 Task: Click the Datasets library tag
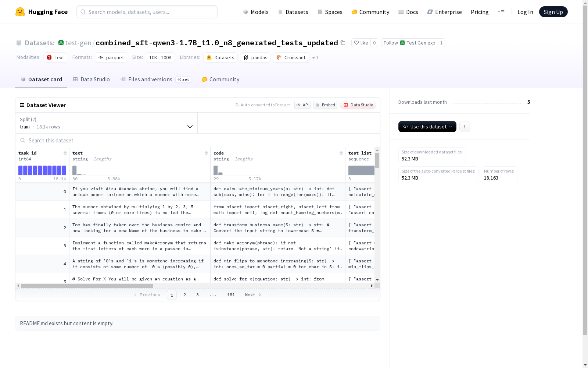tap(220, 57)
